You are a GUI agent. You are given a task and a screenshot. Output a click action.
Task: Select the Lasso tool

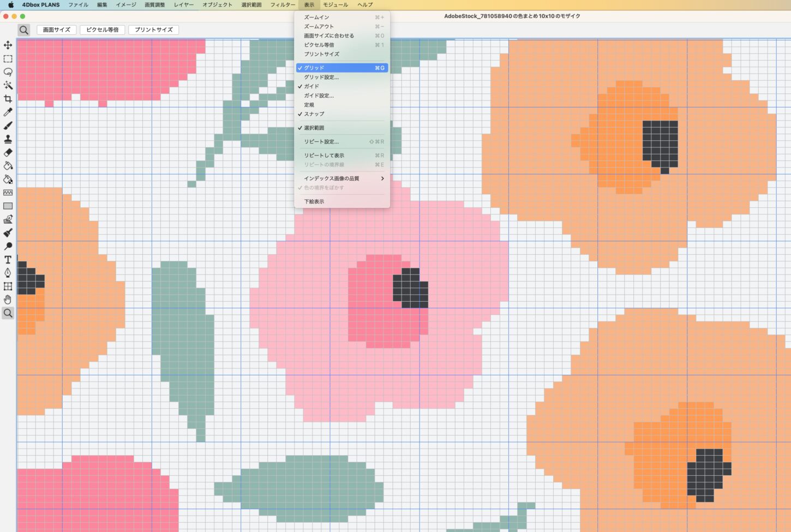tap(8, 72)
